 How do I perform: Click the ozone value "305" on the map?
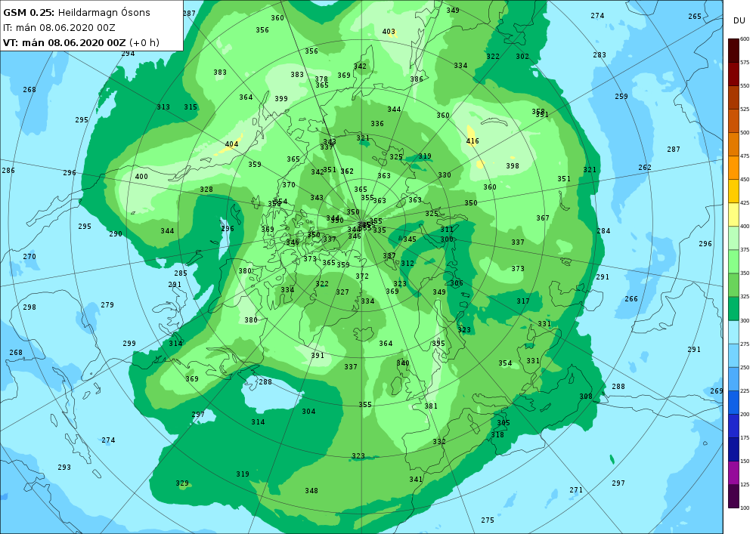503,423
